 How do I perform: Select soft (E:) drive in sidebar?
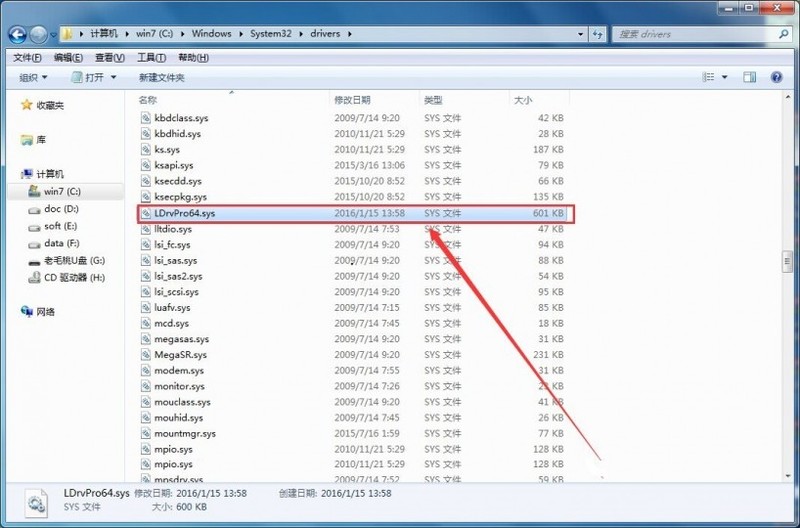click(x=53, y=226)
